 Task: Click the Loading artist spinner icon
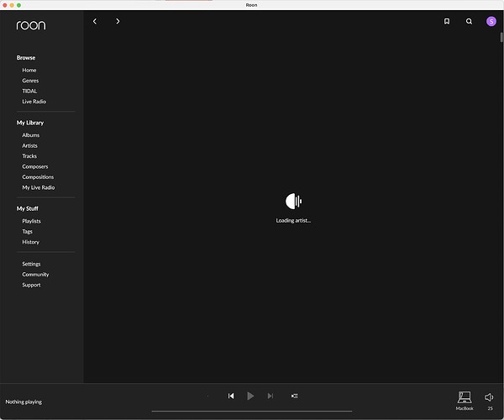pos(293,201)
